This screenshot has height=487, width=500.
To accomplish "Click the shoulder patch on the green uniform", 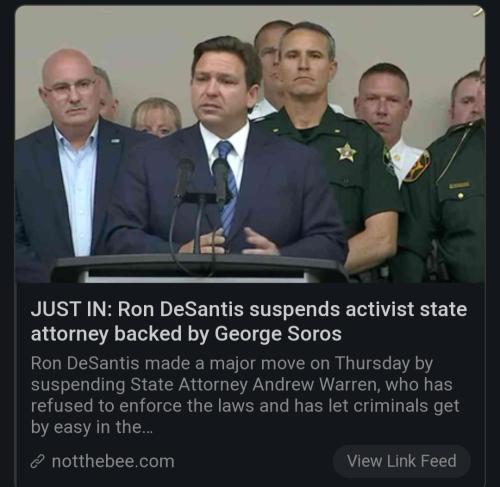I will [x=417, y=166].
